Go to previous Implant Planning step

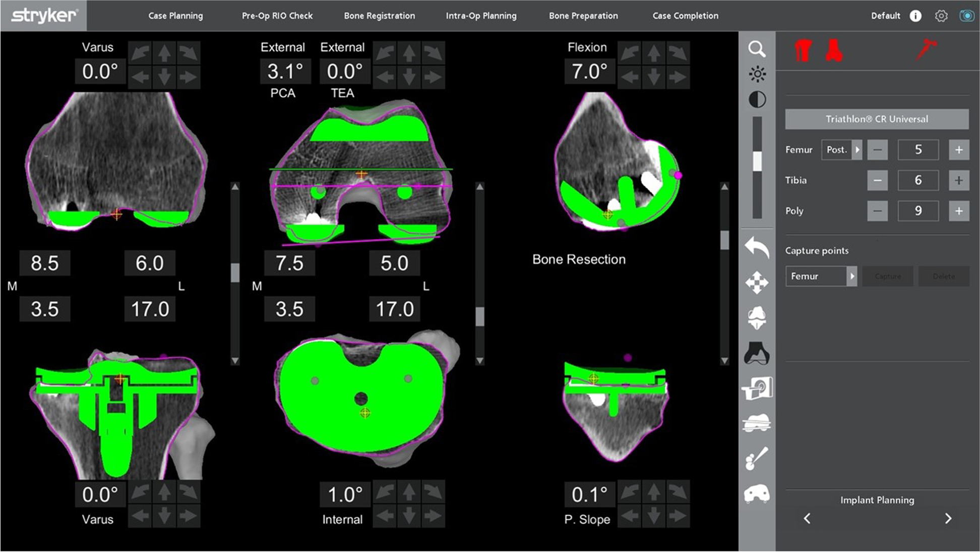tap(807, 519)
